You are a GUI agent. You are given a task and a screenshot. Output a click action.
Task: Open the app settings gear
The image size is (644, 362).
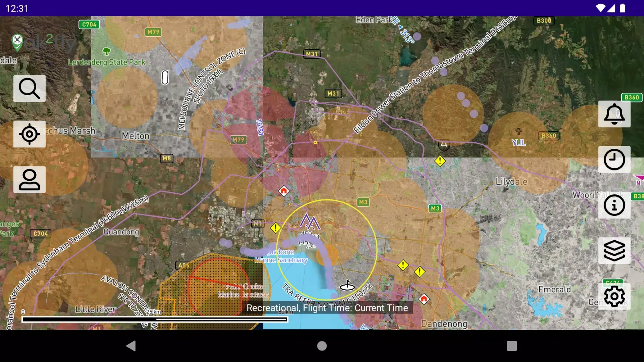(x=615, y=296)
